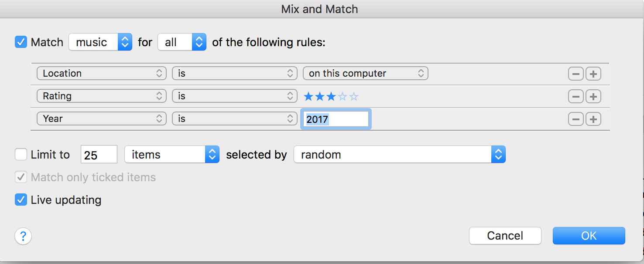Enable the Limit to checkbox
Image resolution: width=644 pixels, height=264 pixels.
[21, 155]
